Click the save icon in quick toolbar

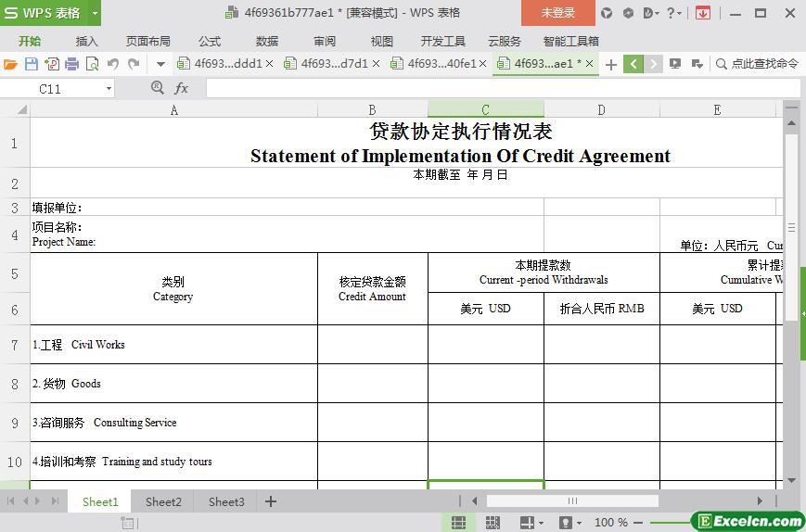[31, 64]
